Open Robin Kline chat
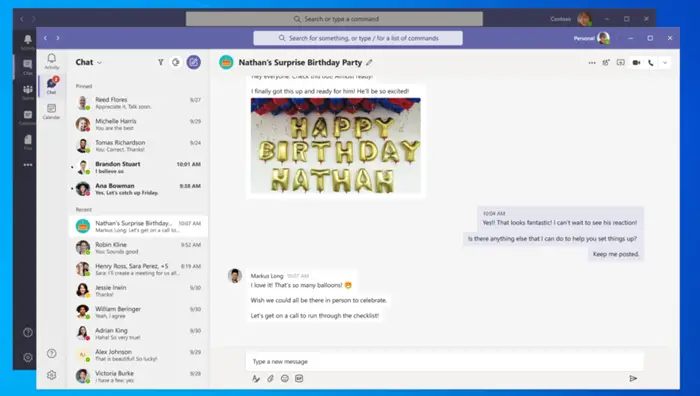Screen dimensions: 700x396 [138, 248]
